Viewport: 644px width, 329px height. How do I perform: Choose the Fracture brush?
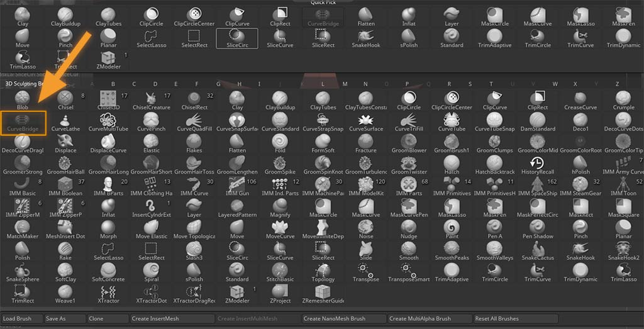pos(365,143)
